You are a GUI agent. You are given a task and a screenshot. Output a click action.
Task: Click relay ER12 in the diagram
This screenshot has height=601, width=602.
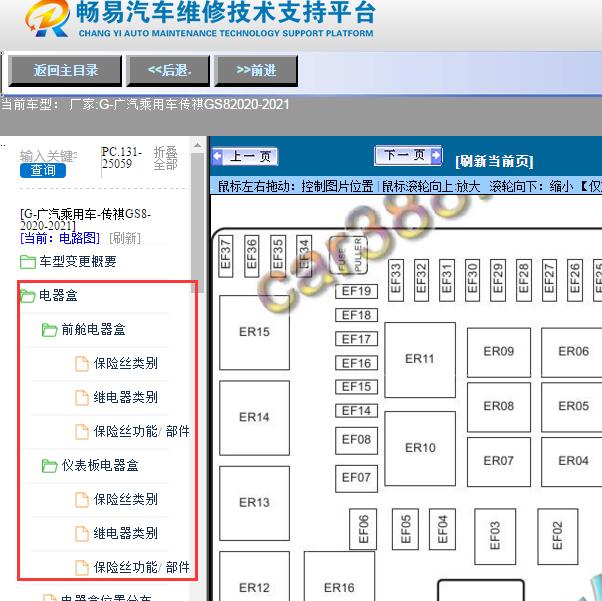coord(254,576)
